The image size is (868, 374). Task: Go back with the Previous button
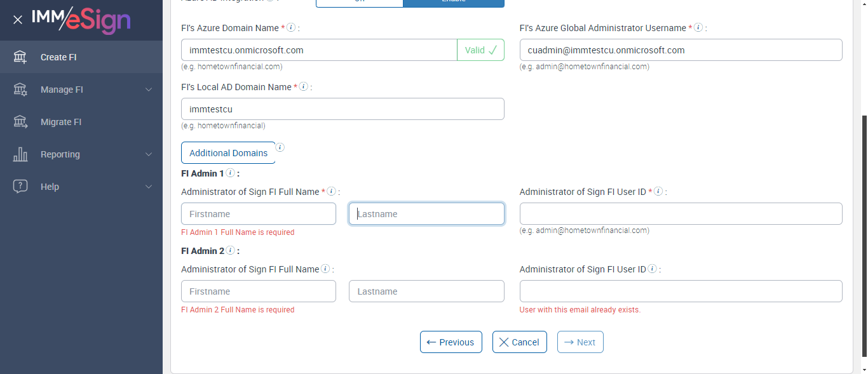point(451,342)
